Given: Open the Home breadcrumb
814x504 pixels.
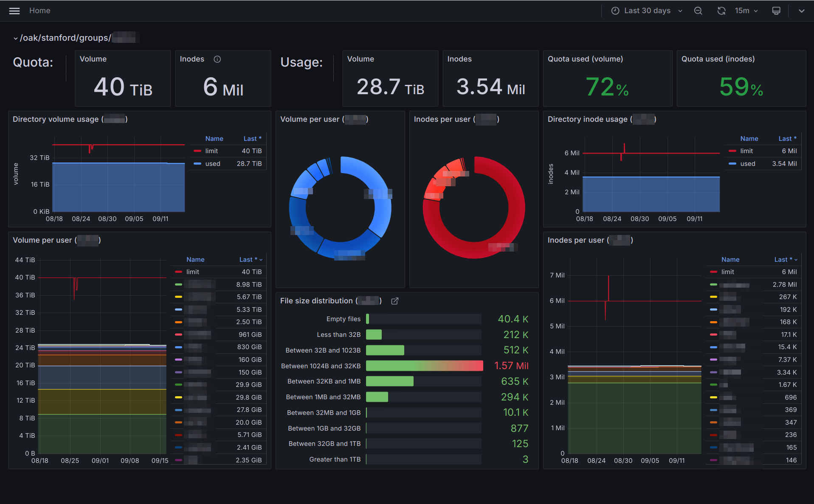Looking at the screenshot, I should 39,11.
